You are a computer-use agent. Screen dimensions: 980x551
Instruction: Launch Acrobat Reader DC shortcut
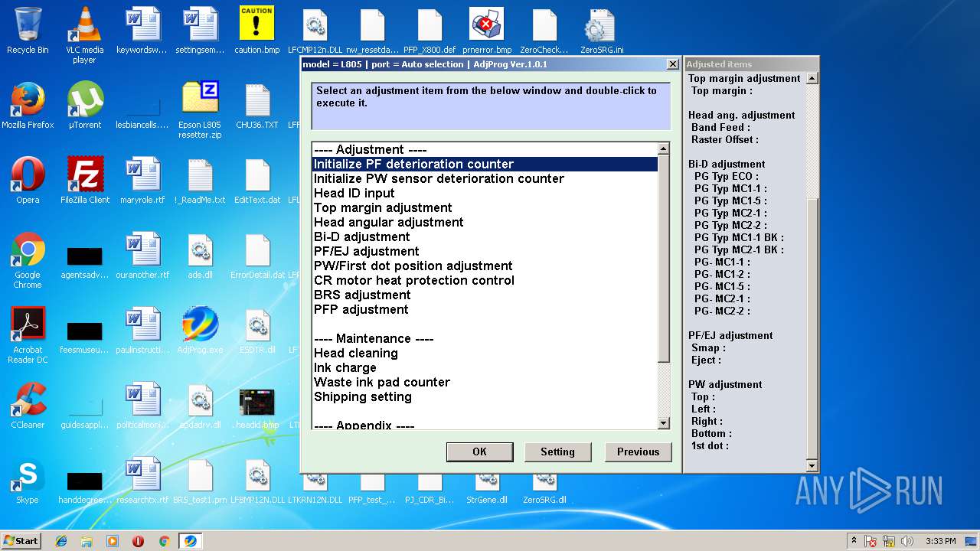[28, 335]
